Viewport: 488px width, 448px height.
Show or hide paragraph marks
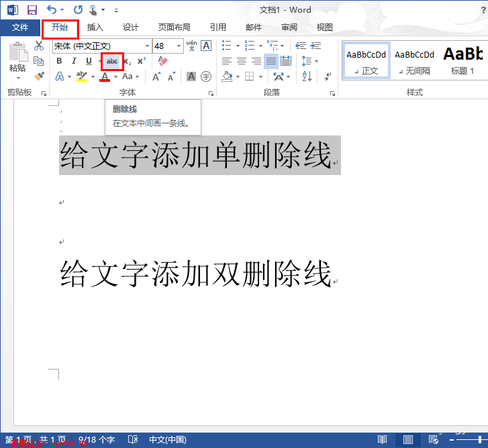pyautogui.click(x=328, y=76)
